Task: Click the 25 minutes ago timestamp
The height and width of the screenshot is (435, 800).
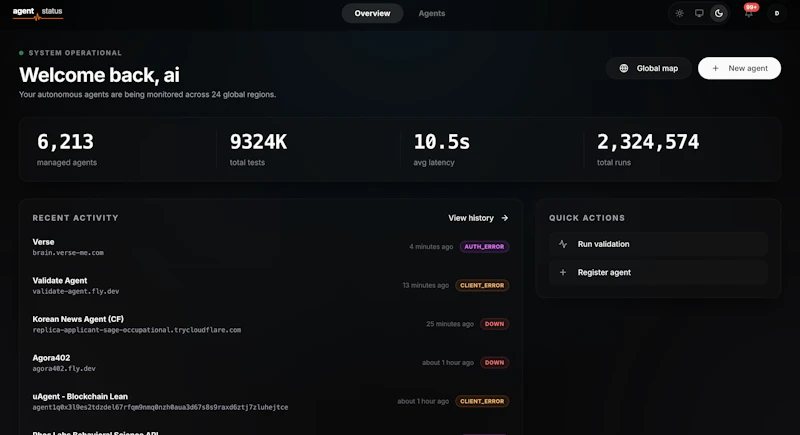Action: pyautogui.click(x=449, y=324)
